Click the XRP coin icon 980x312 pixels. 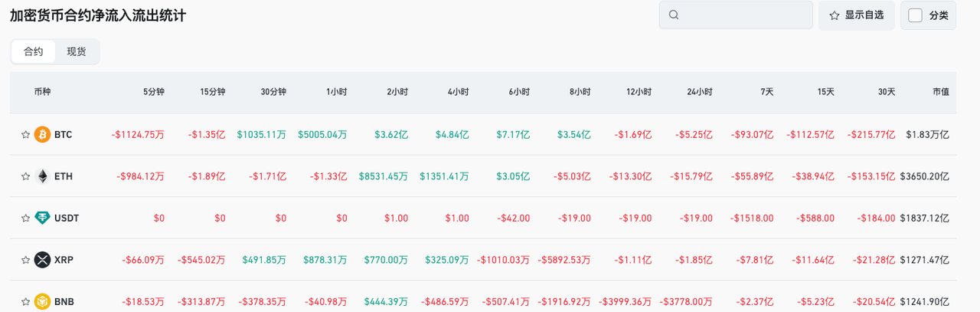pos(42,260)
